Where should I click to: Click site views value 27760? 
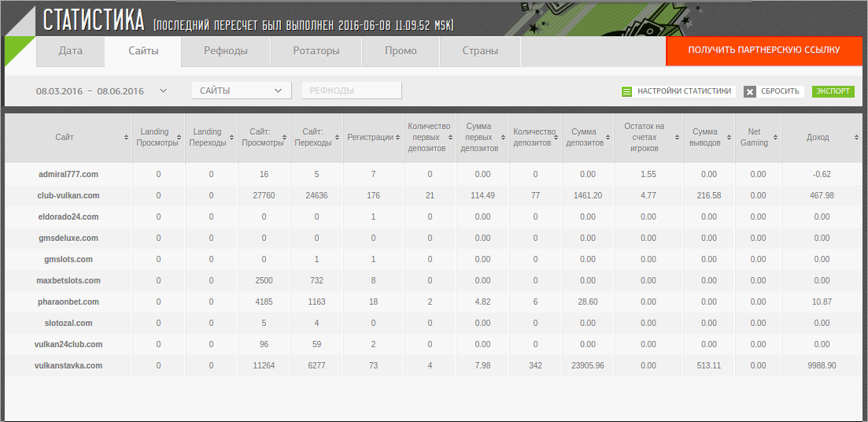click(x=264, y=195)
